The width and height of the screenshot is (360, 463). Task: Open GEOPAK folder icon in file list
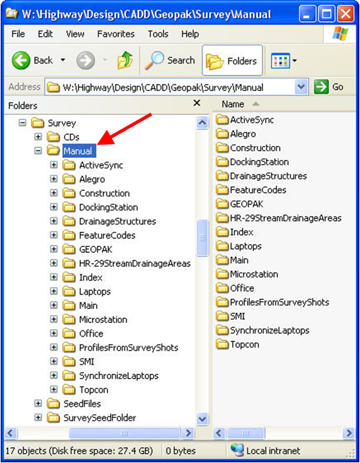222,204
